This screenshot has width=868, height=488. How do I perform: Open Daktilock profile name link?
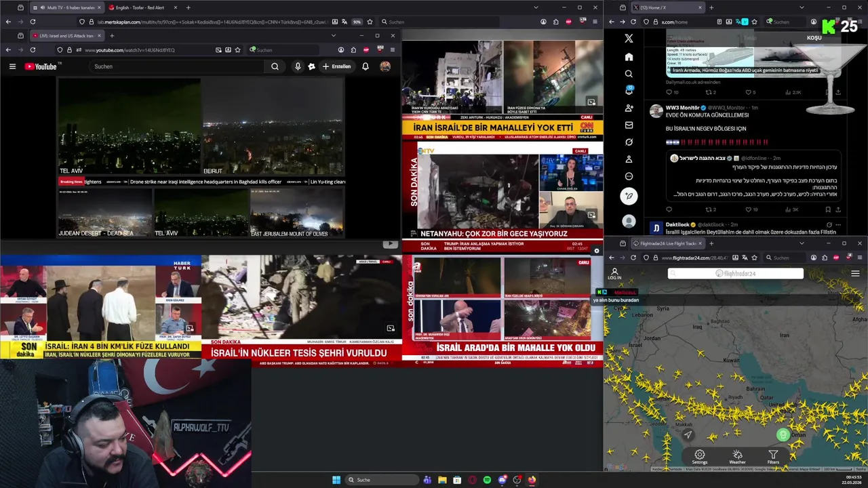pos(677,224)
